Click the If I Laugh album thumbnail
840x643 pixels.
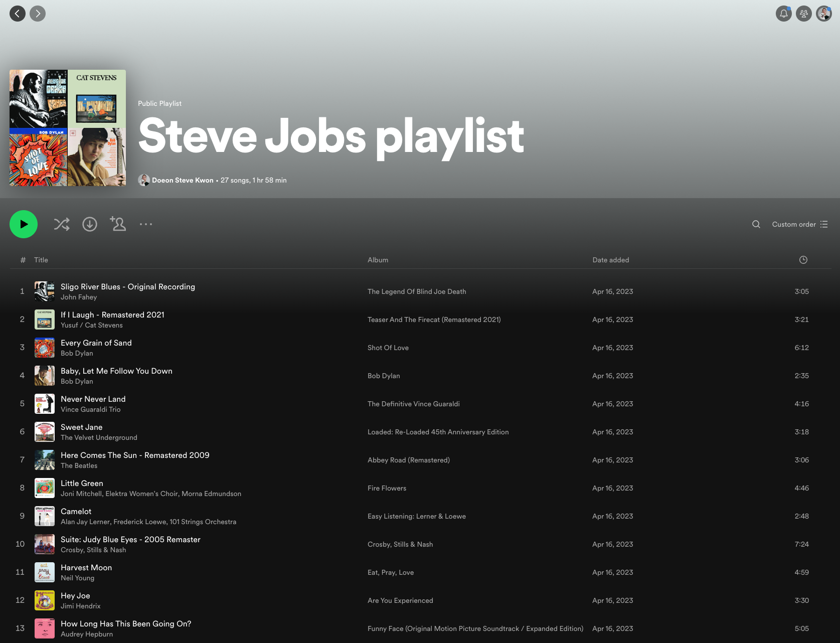click(x=45, y=319)
